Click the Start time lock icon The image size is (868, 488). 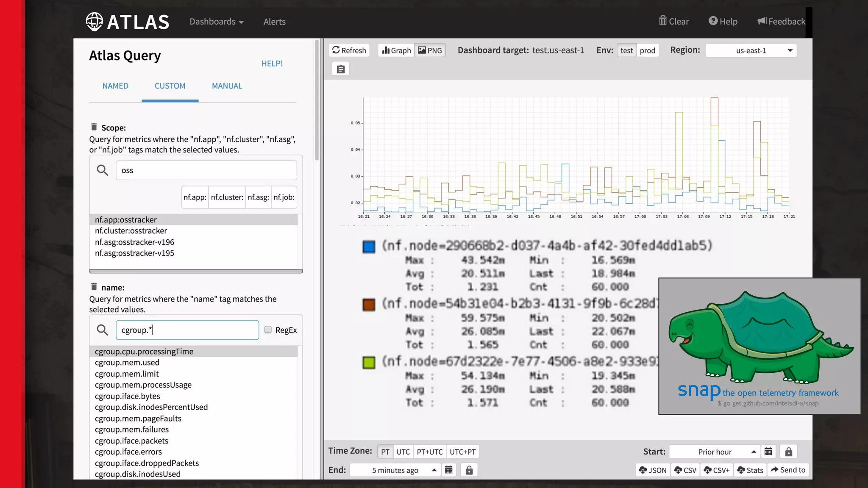point(788,452)
